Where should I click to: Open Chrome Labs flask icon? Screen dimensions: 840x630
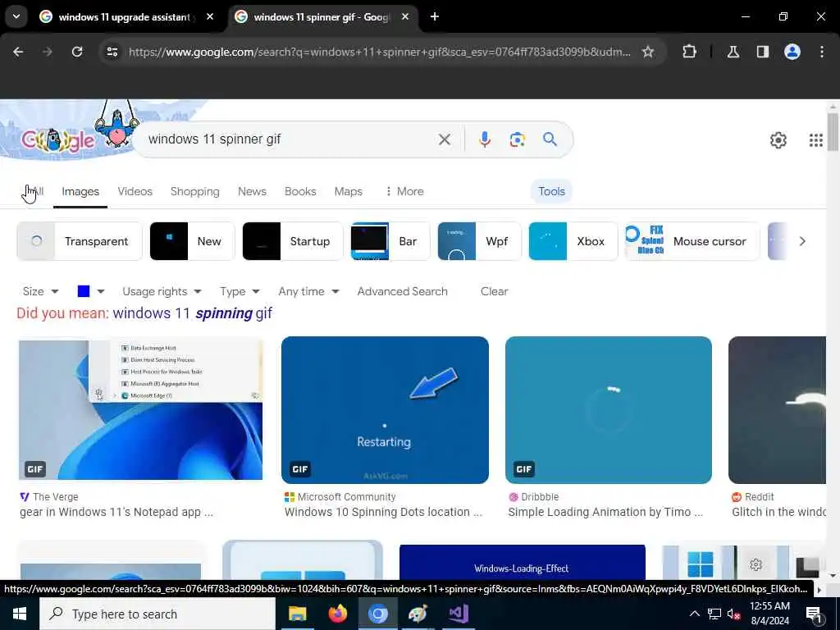click(x=733, y=52)
